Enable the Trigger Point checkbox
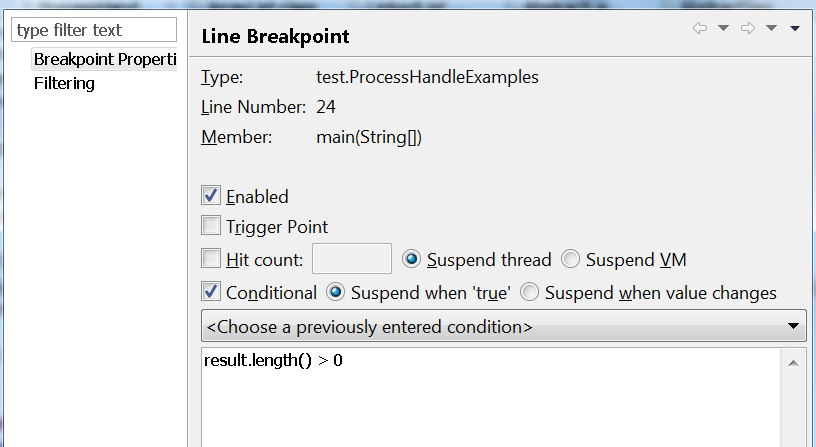Screen dimensions: 816x447 click(211, 227)
